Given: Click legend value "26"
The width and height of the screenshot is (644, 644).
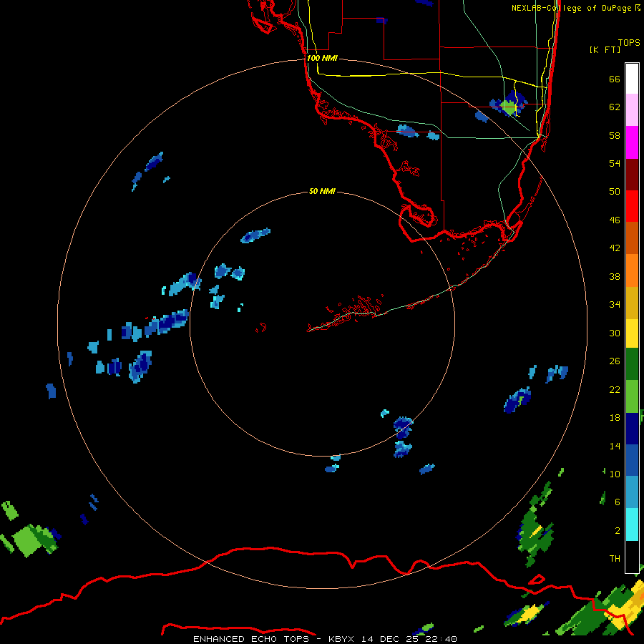Looking at the screenshot, I should (x=615, y=361).
